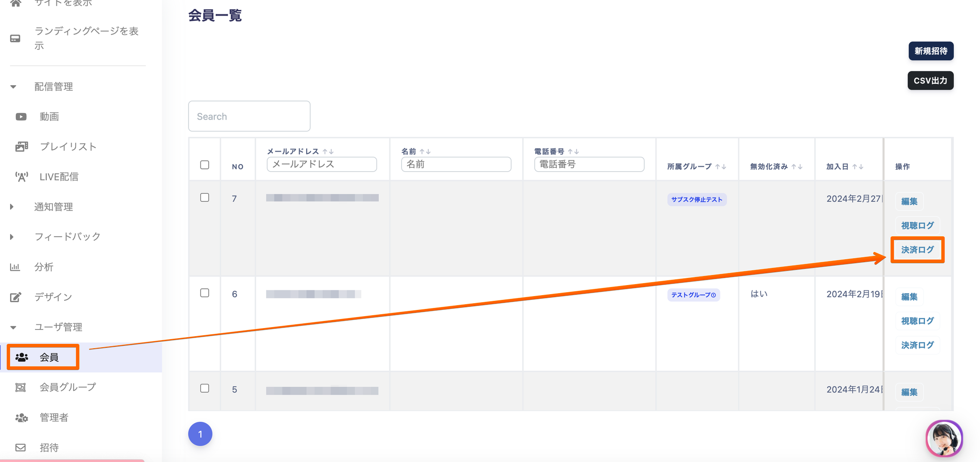Check the checkbox for member No 6

205,293
